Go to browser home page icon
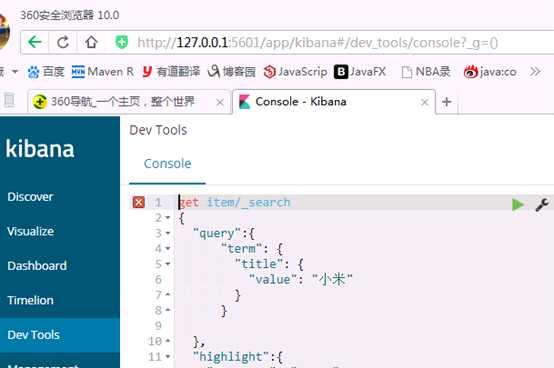The height and width of the screenshot is (368, 554). (91, 42)
